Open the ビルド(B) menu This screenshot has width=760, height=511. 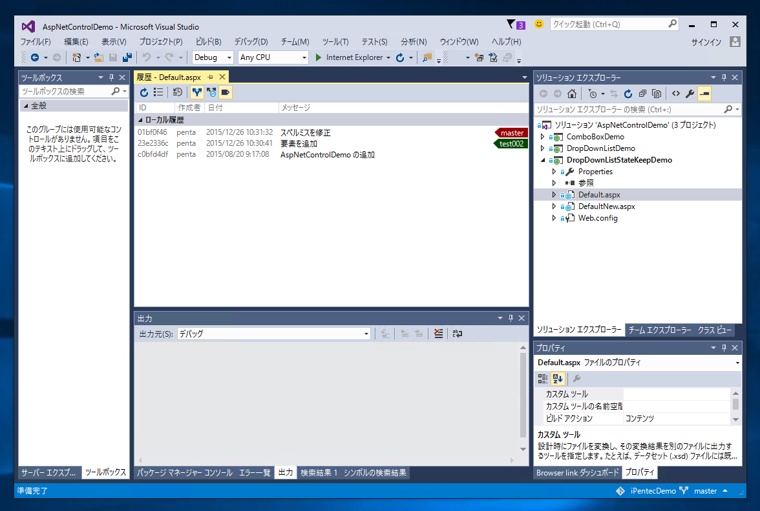208,42
